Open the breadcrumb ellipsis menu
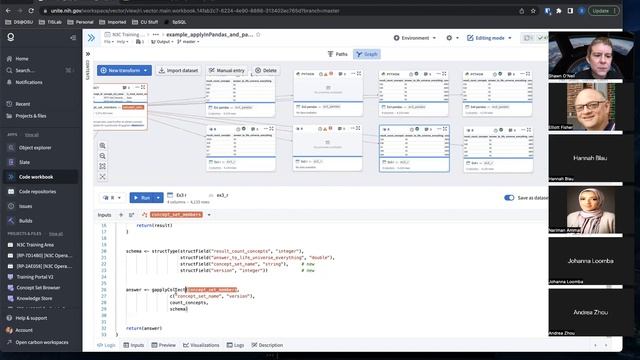Image resolution: width=640 pixels, height=360 pixels. point(156,35)
